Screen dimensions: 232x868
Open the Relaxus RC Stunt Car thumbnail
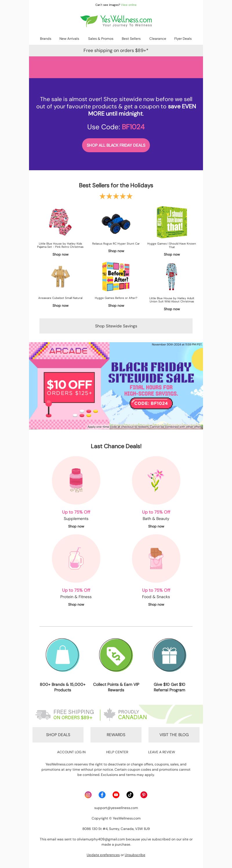pos(116,223)
